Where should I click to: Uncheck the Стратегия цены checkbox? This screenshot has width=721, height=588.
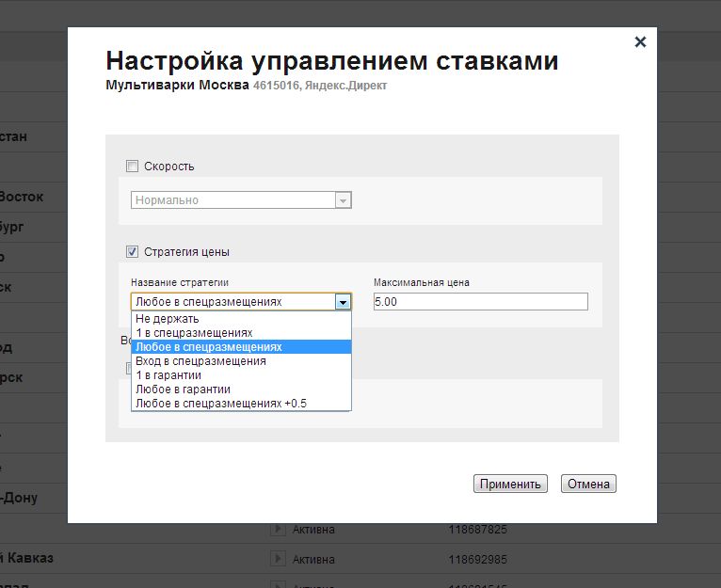click(133, 252)
